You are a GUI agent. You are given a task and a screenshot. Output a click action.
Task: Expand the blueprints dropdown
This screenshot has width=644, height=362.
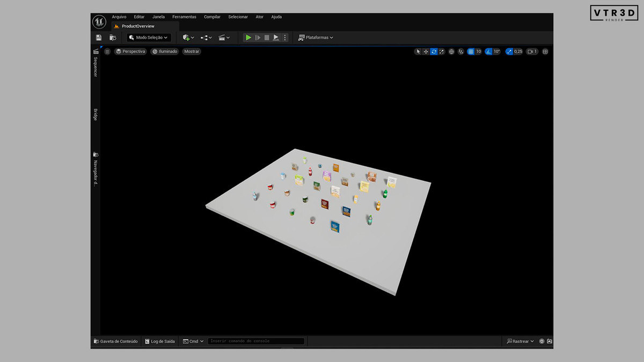pyautogui.click(x=206, y=38)
